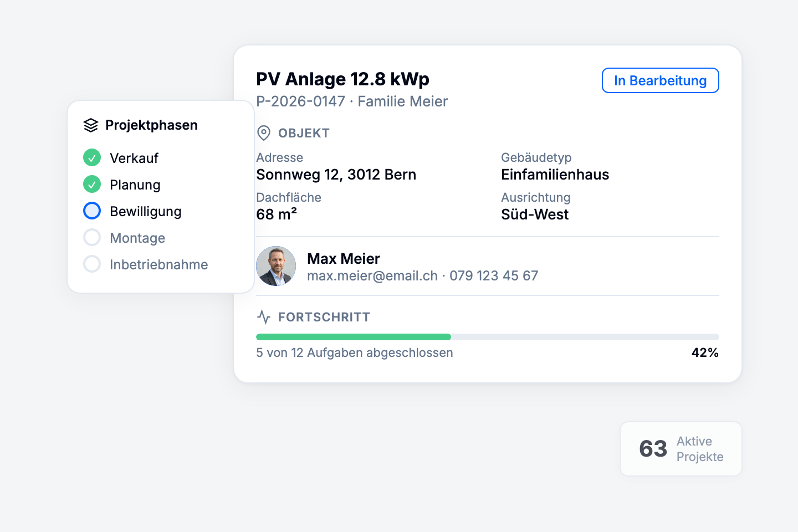798x532 pixels.
Task: Click the green task progress bar
Action: [x=354, y=337]
